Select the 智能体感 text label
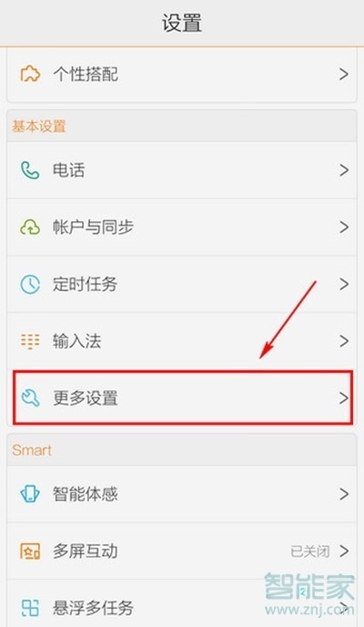This screenshot has width=364, height=627. pos(86,494)
